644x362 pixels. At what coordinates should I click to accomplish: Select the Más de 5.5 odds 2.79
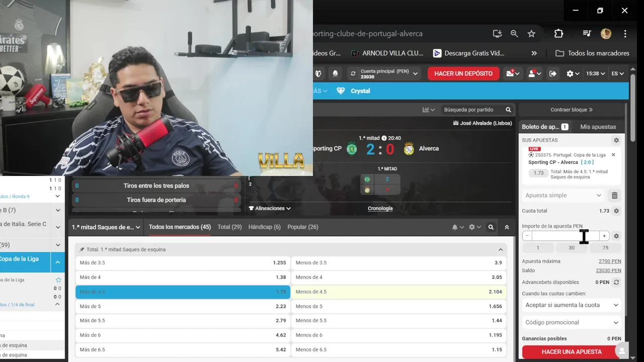pyautogui.click(x=183, y=321)
